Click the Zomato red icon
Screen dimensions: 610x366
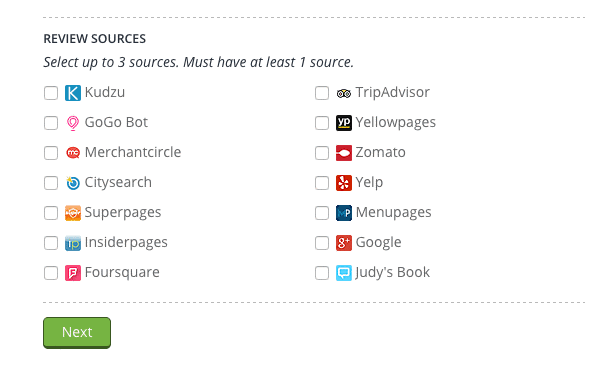[344, 153]
